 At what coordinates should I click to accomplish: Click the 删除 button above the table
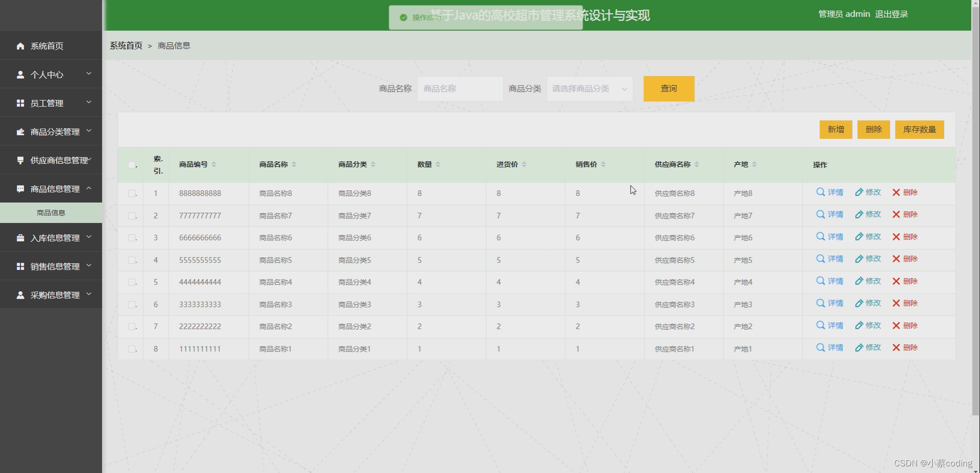(x=873, y=130)
